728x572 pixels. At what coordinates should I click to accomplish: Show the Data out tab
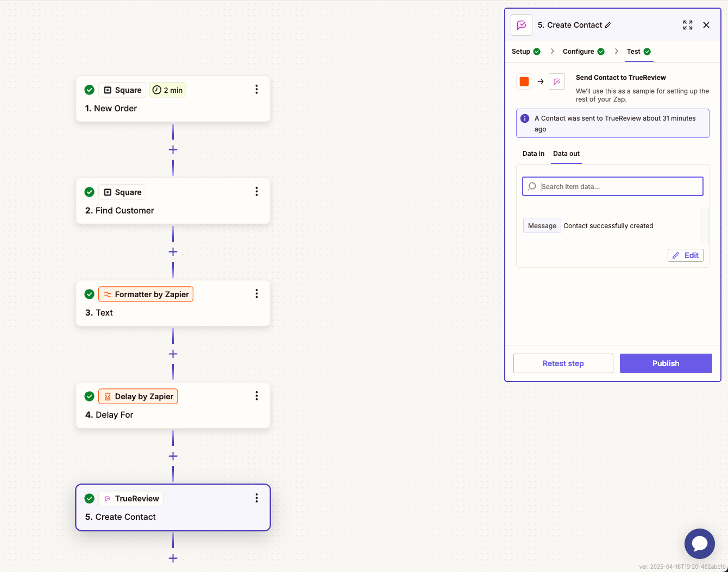click(566, 154)
